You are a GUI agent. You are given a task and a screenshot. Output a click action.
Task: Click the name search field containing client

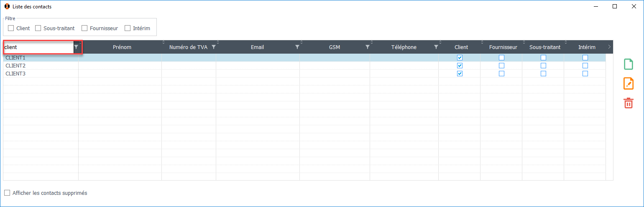[38, 47]
